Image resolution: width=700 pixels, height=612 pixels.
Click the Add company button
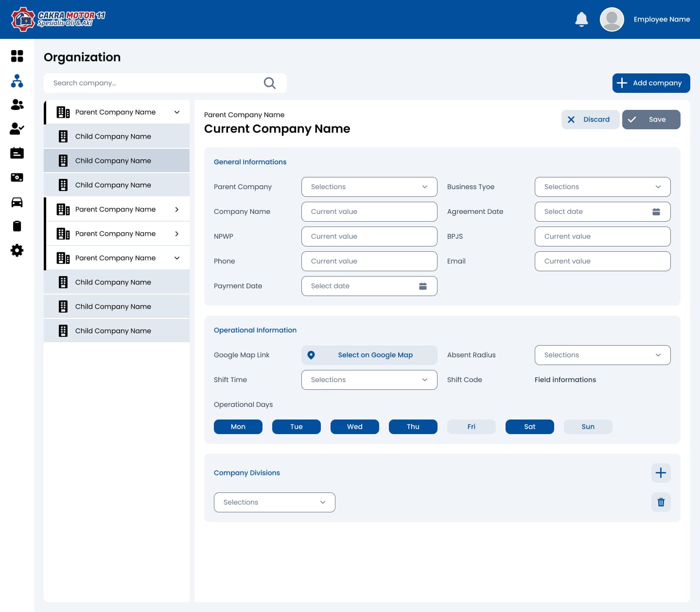651,83
